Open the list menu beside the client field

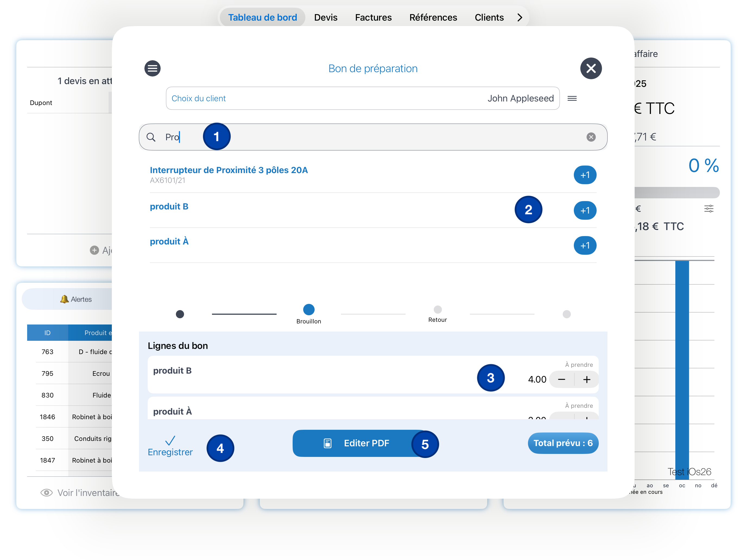click(x=572, y=98)
